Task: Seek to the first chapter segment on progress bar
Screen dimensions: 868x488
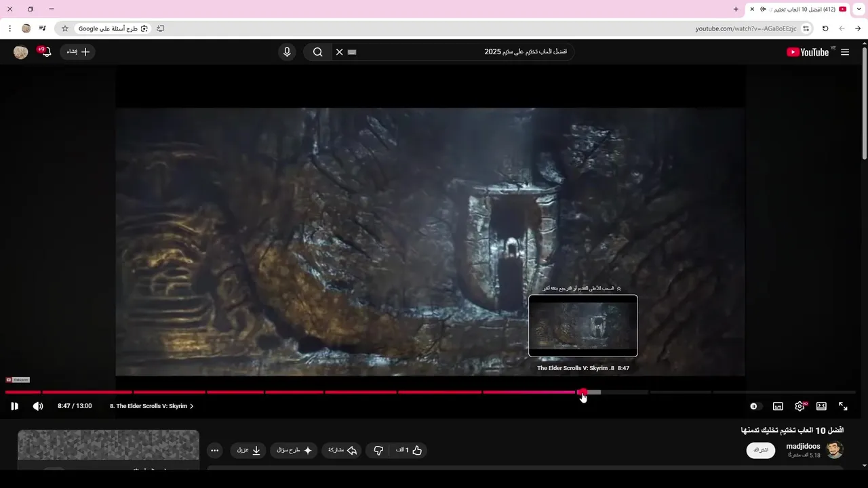Action: coord(22,392)
